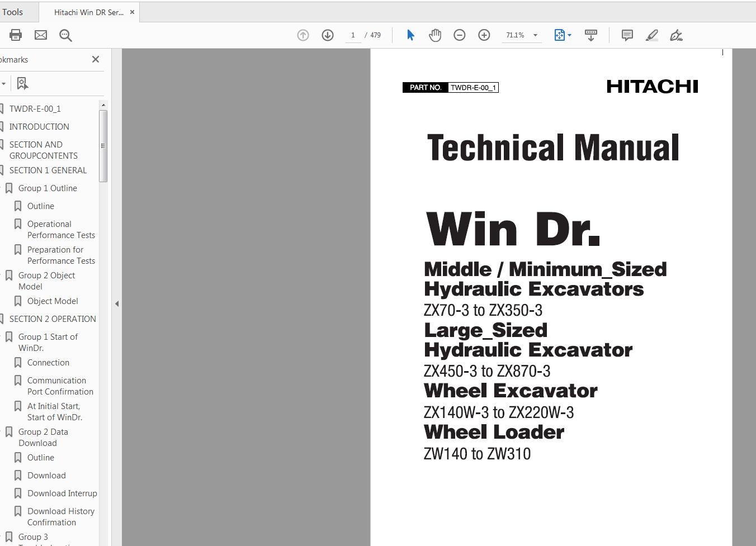Click the HITACHI logo on the page
The width and height of the screenshot is (756, 546).
point(652,86)
